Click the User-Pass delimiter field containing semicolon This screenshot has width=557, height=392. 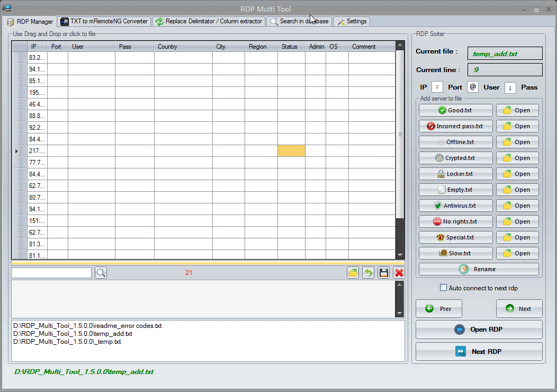click(x=510, y=87)
